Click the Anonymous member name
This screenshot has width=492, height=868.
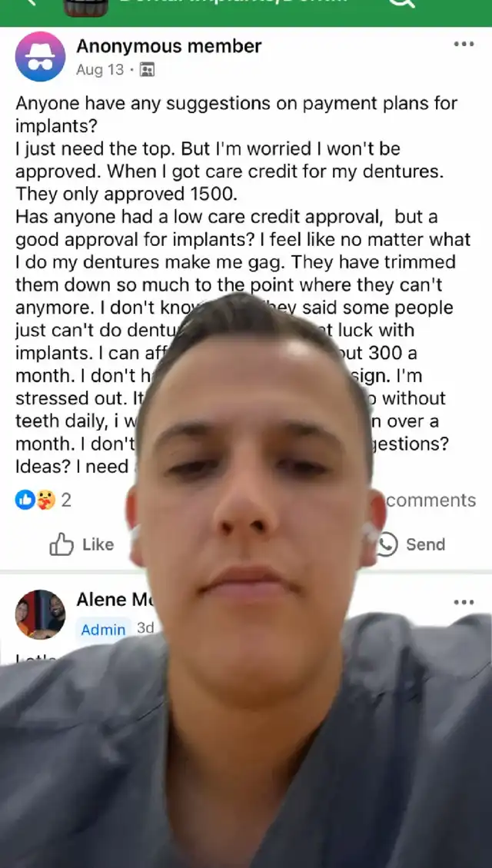pyautogui.click(x=169, y=46)
